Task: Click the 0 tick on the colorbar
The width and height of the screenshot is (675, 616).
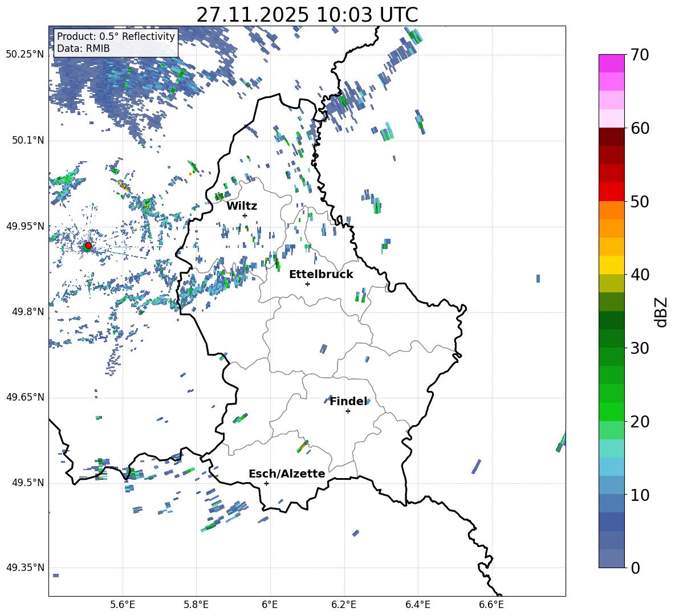Action: point(635,568)
